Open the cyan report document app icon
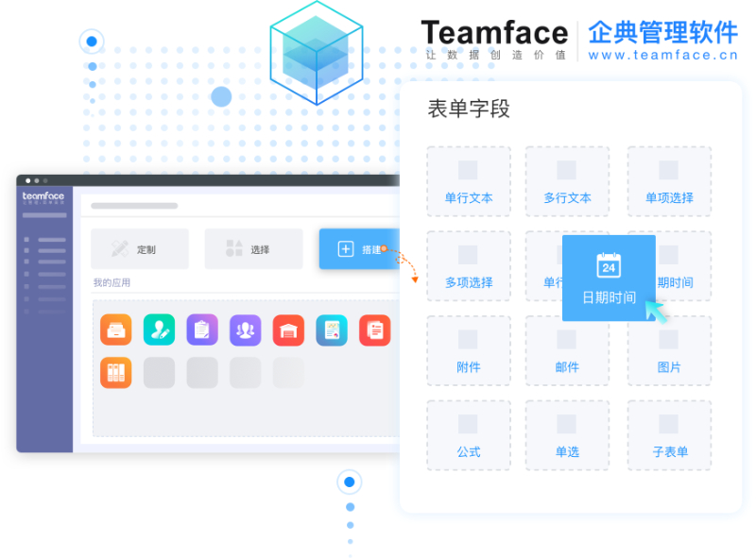Viewport: 756px width, 558px height. [x=332, y=330]
